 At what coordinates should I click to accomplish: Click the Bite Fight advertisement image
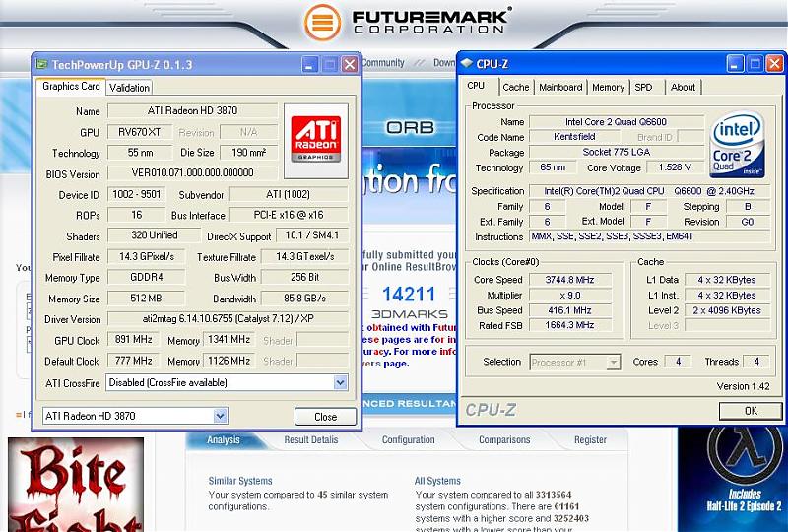click(x=76, y=485)
